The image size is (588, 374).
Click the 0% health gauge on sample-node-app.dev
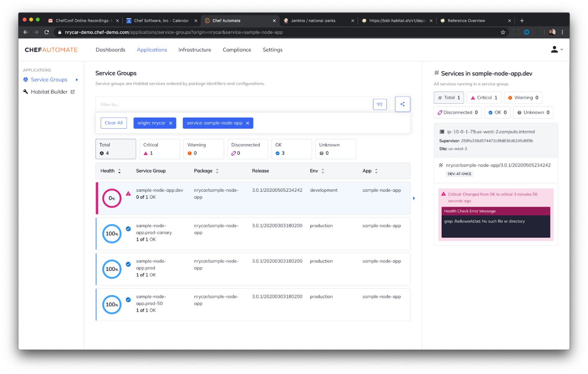coord(111,198)
